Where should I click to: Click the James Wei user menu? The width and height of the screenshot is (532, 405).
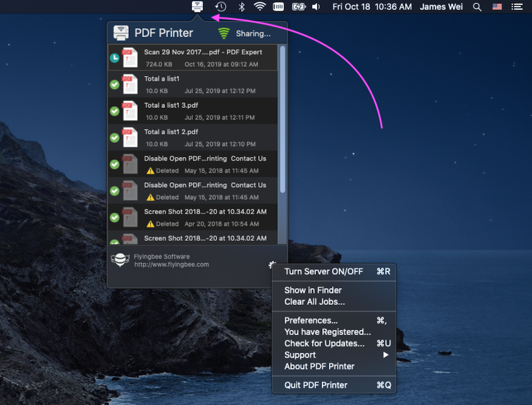click(441, 7)
